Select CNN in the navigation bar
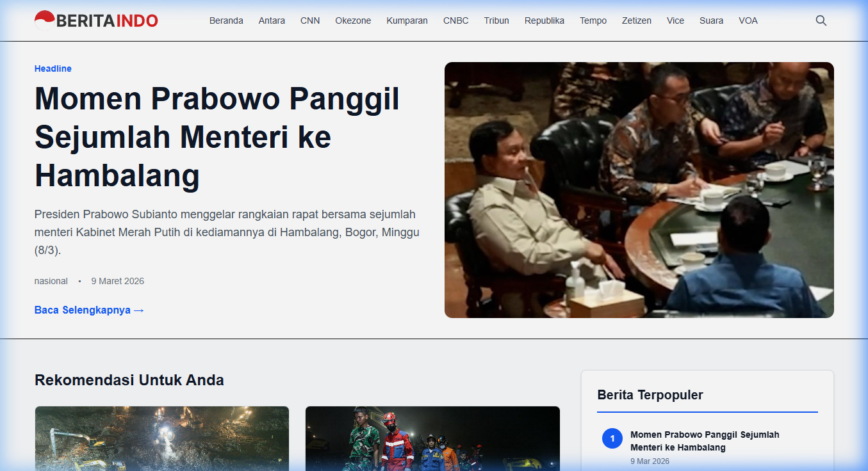This screenshot has width=868, height=471. pyautogui.click(x=310, y=20)
